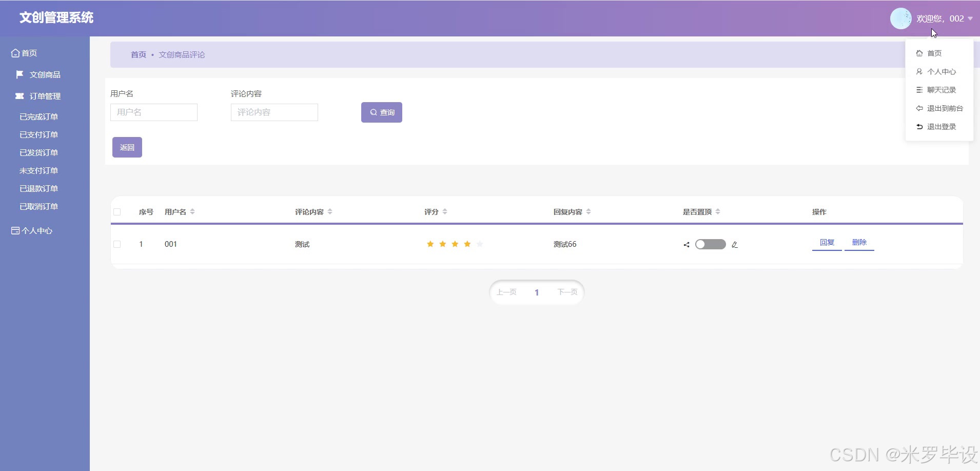Click the 删除 link in row 001
Viewport: 980px width, 471px height.
pyautogui.click(x=859, y=243)
